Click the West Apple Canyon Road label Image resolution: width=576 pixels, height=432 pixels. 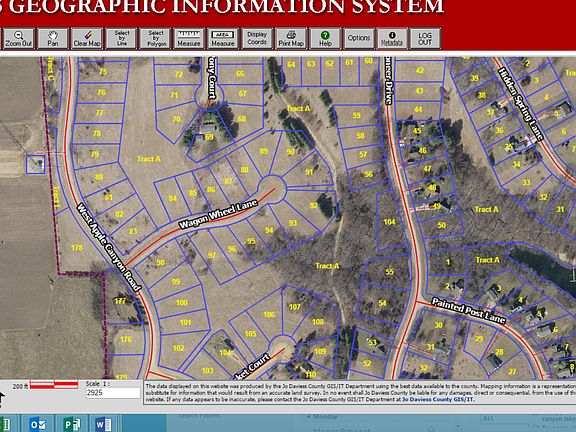[x=109, y=248]
